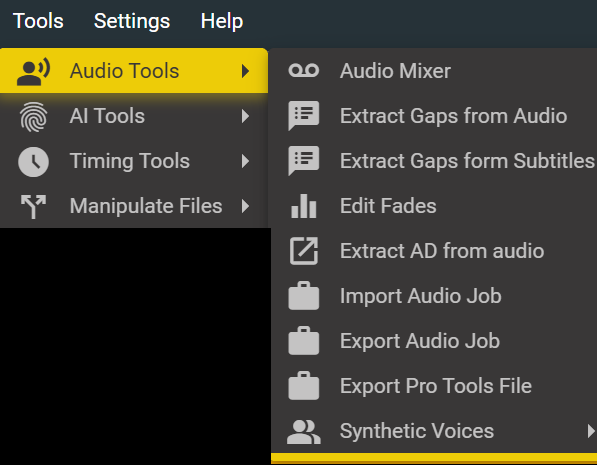The height and width of the screenshot is (465, 597).
Task: Click the Extract Gaps form Subtitles speech-bubble icon
Action: click(x=303, y=161)
